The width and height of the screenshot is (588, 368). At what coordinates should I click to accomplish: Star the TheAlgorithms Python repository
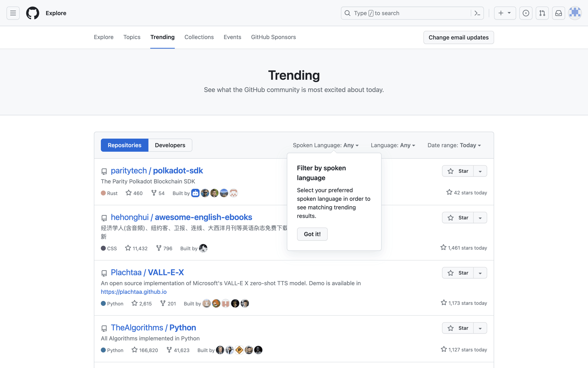pos(458,328)
